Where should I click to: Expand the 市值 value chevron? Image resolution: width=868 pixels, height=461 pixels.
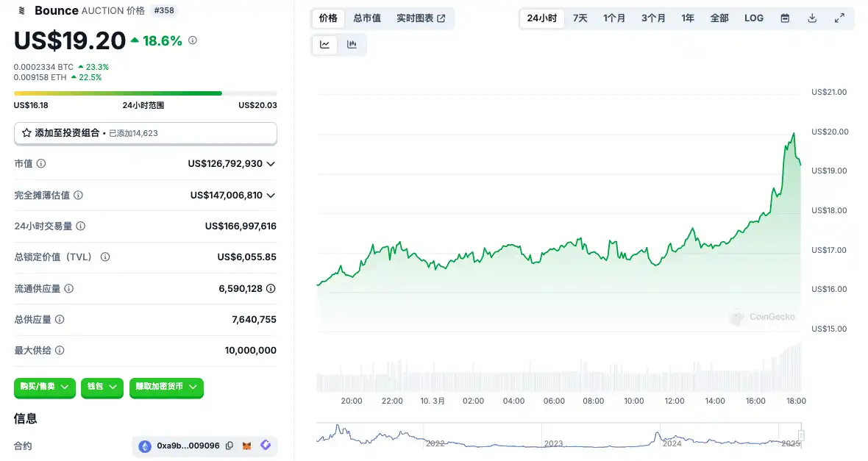click(271, 164)
